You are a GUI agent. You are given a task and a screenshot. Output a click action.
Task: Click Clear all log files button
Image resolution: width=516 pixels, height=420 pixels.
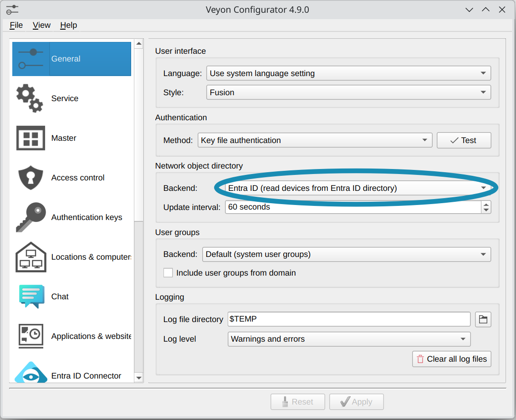tap(451, 359)
